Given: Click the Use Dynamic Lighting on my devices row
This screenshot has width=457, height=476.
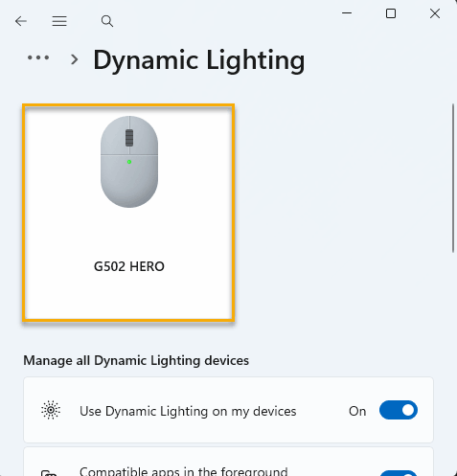Looking at the screenshot, I should (228, 410).
